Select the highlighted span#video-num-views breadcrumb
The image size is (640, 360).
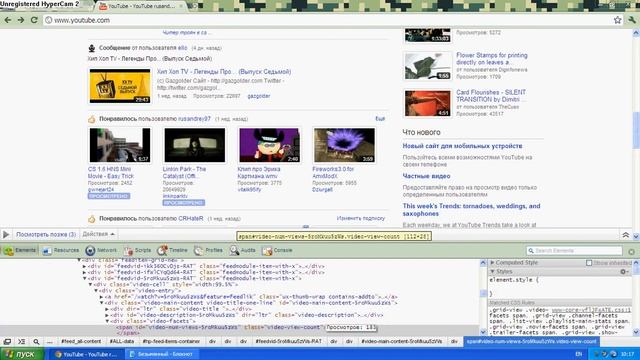point(531,341)
